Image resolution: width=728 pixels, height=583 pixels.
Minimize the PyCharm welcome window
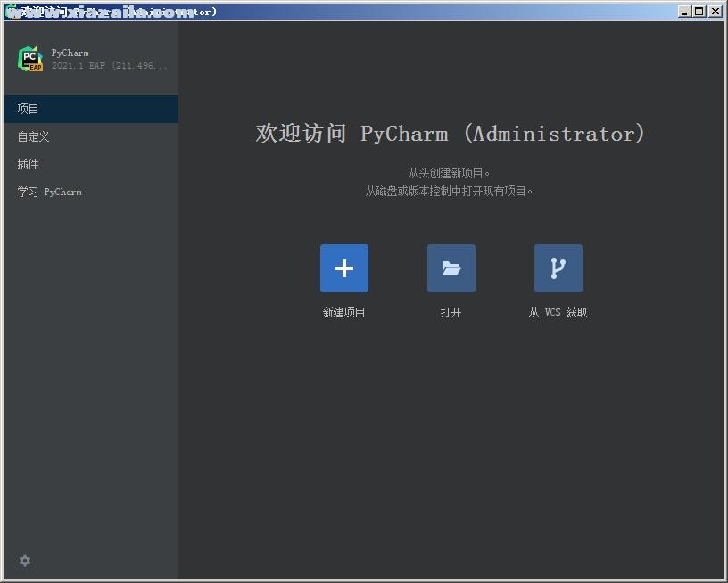tap(684, 11)
